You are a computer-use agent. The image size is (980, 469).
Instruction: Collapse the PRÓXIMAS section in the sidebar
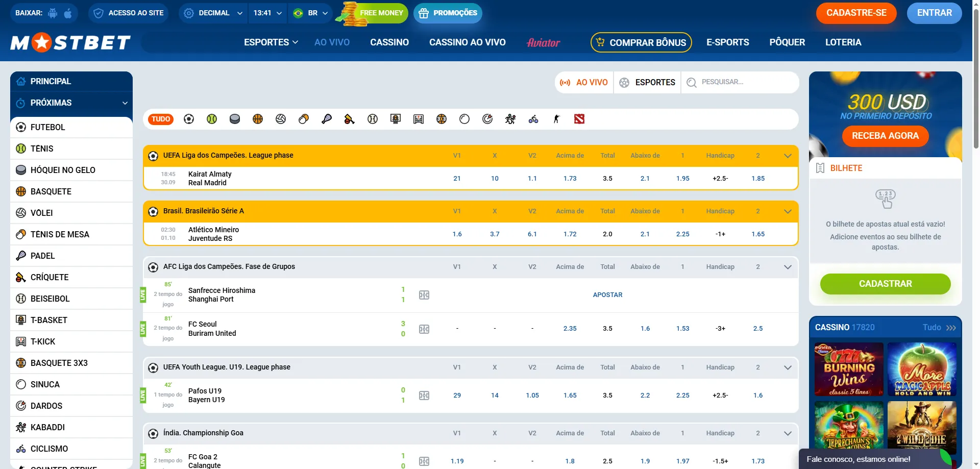(124, 103)
